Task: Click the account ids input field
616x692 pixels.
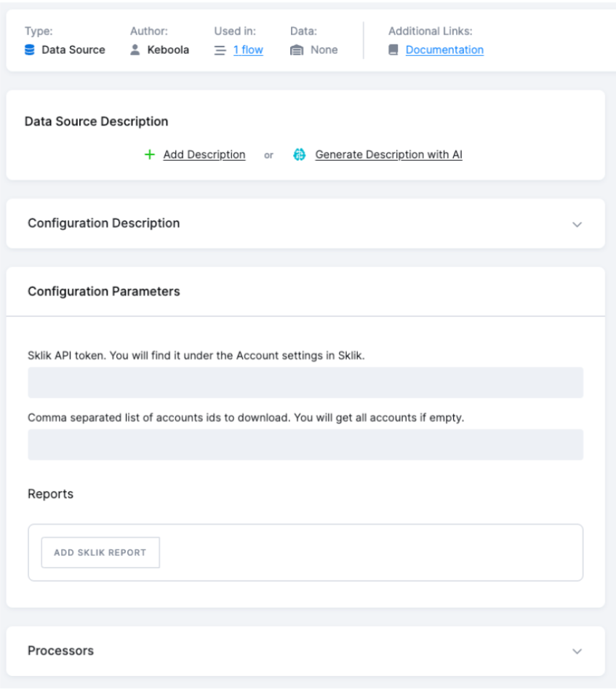Action: tap(305, 445)
